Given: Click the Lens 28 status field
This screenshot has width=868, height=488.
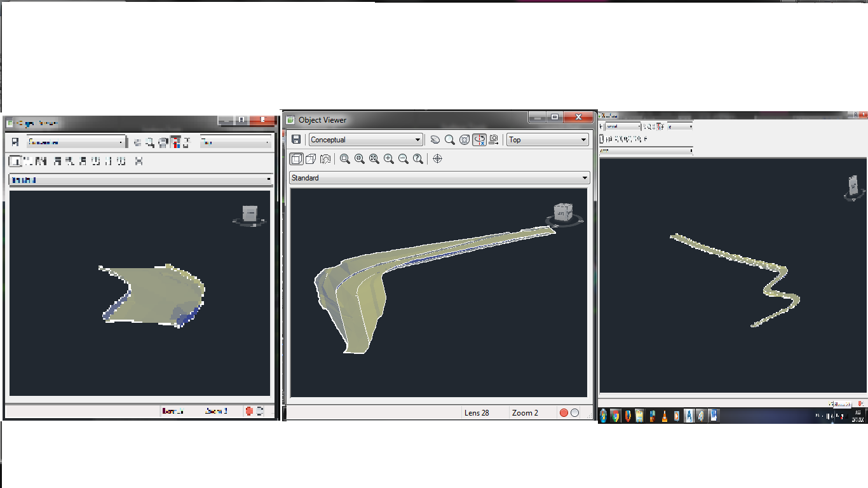Looking at the screenshot, I should 478,412.
